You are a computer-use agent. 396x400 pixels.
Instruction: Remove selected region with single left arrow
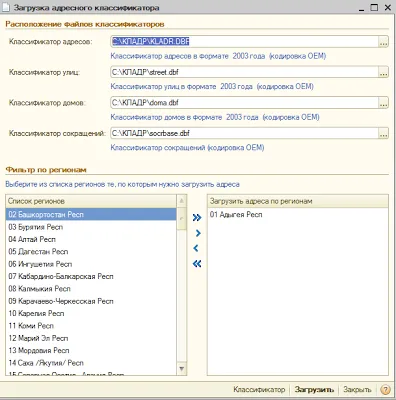[x=196, y=248]
